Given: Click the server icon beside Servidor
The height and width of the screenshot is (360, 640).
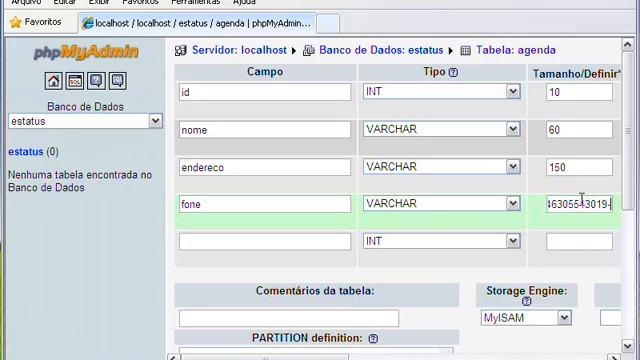Looking at the screenshot, I should 180,51.
